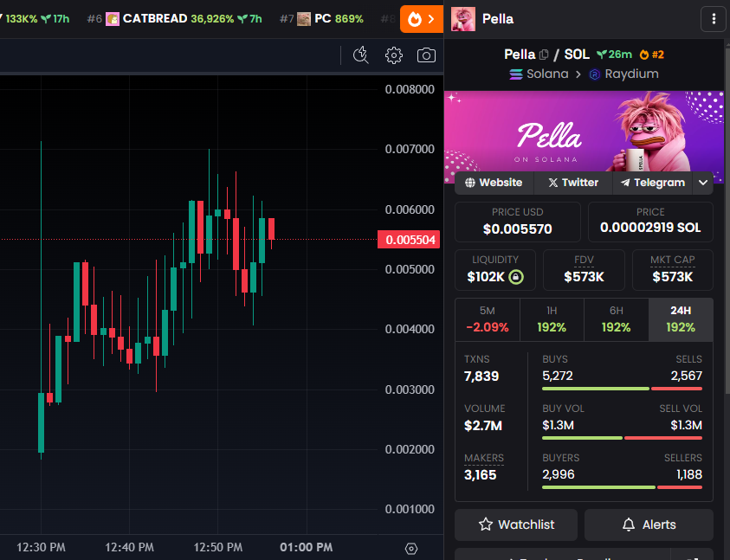Expand more social links chevron

click(x=703, y=183)
